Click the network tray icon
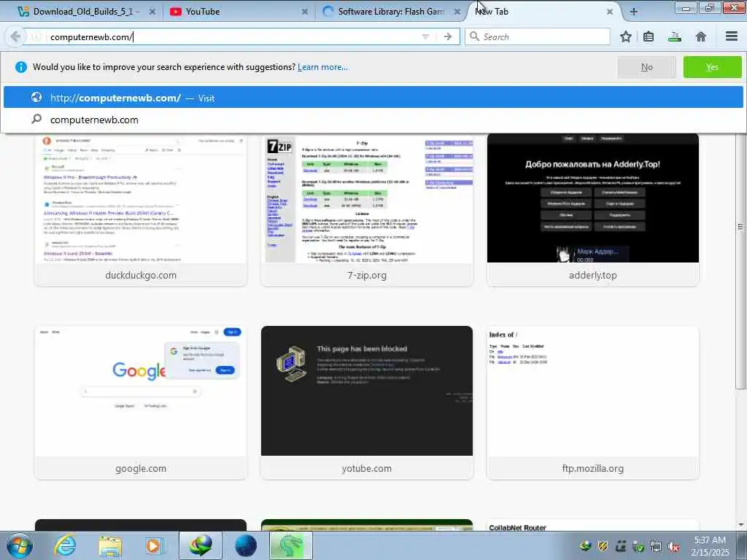 pyautogui.click(x=656, y=547)
